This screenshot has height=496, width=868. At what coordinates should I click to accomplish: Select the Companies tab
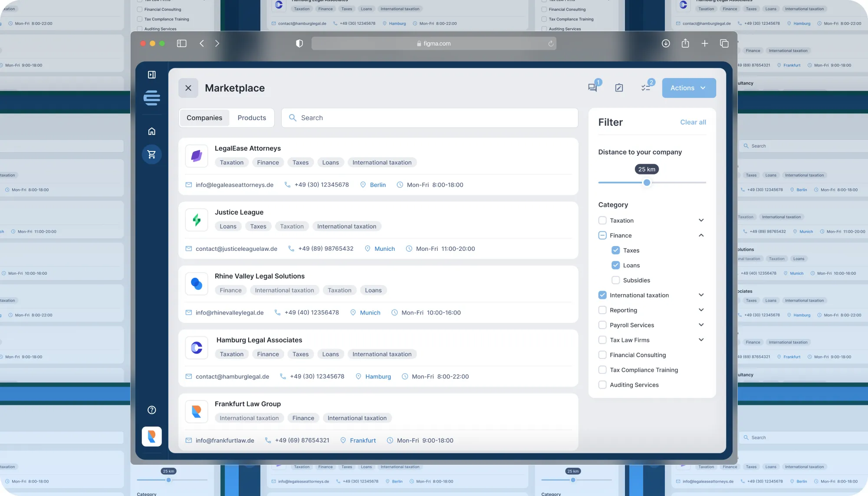204,118
